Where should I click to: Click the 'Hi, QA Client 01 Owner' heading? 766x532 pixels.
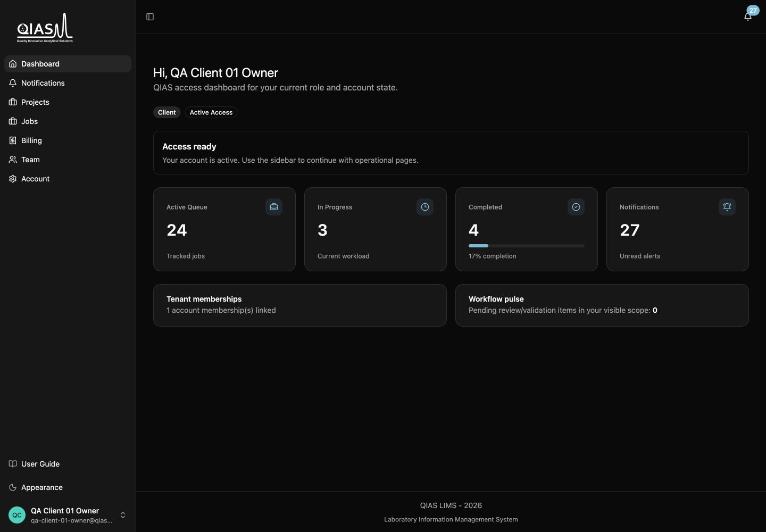click(x=215, y=73)
